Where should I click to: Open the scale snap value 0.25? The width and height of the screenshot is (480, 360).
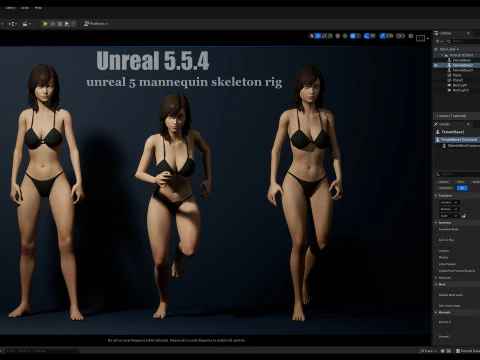tap(390, 36)
